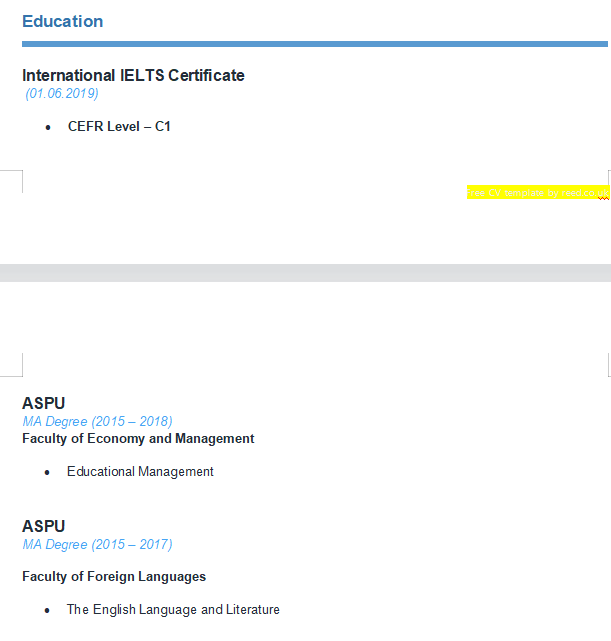Click the (01.06.2019) date text
Screen dimensions: 611x641
point(62,94)
